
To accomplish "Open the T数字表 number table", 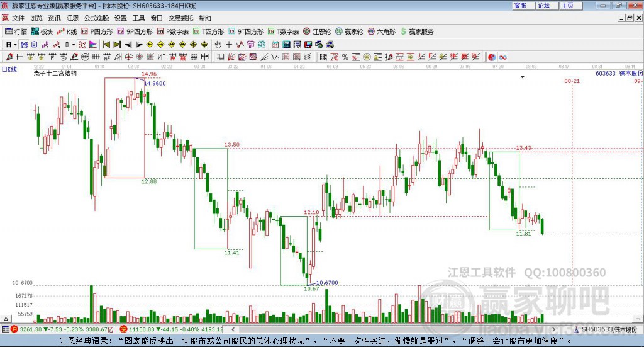I will pyautogui.click(x=284, y=31).
